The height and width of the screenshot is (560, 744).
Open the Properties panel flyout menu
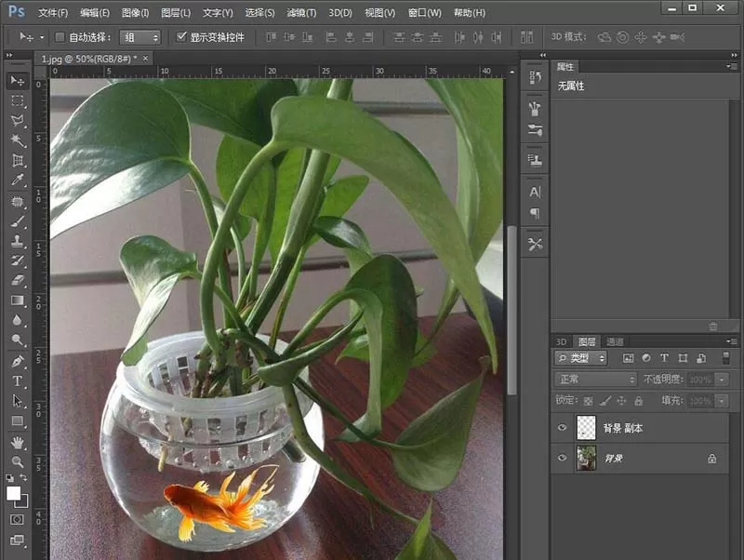[730, 66]
